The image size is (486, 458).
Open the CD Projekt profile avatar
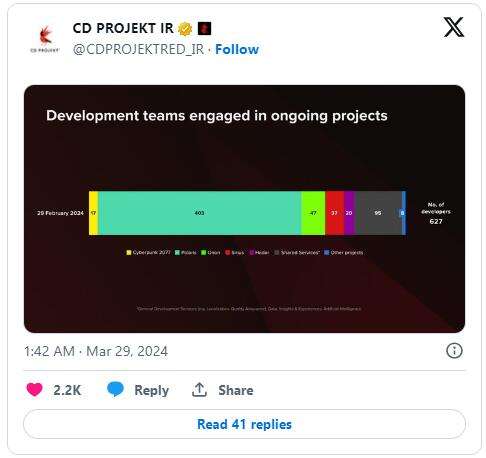45,38
